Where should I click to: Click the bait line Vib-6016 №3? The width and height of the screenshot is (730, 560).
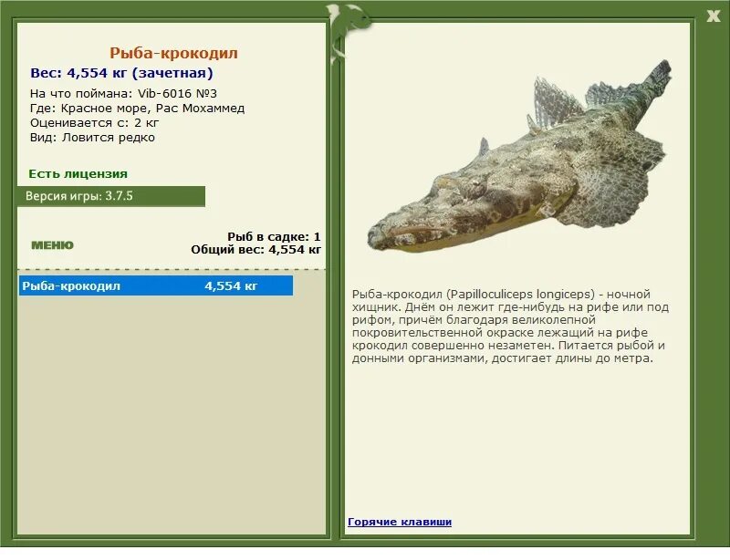pyautogui.click(x=177, y=94)
